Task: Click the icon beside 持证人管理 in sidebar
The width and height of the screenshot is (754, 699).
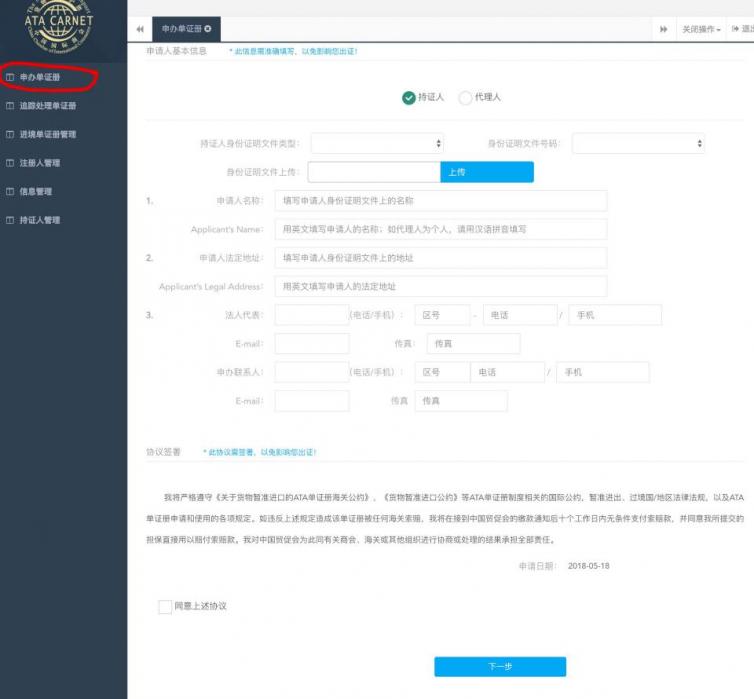Action: coord(10,220)
